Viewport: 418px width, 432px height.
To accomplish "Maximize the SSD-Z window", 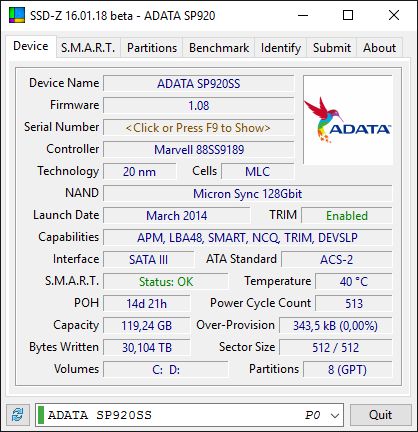I will 348,15.
